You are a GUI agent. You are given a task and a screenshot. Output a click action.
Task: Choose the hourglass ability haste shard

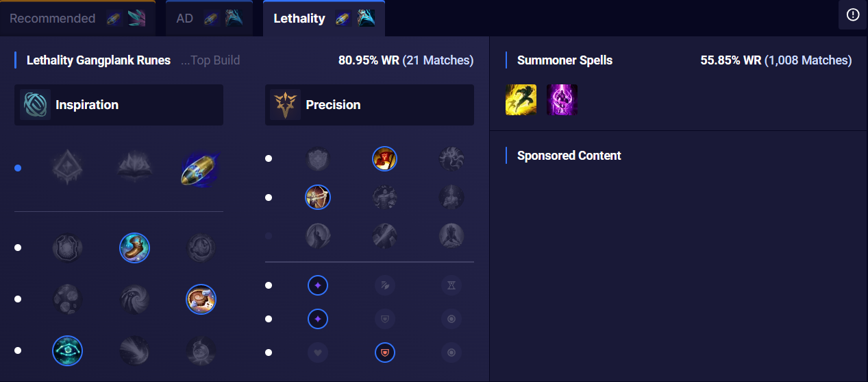[451, 285]
